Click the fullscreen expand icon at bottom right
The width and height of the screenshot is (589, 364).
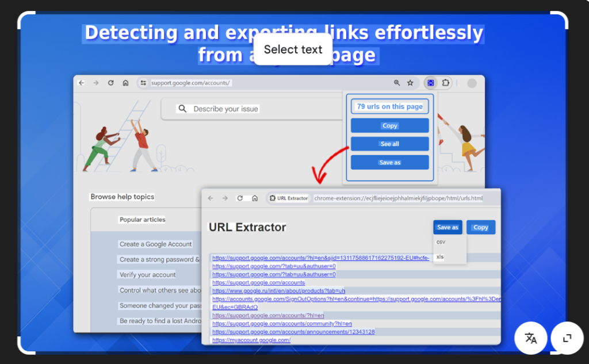[567, 338]
